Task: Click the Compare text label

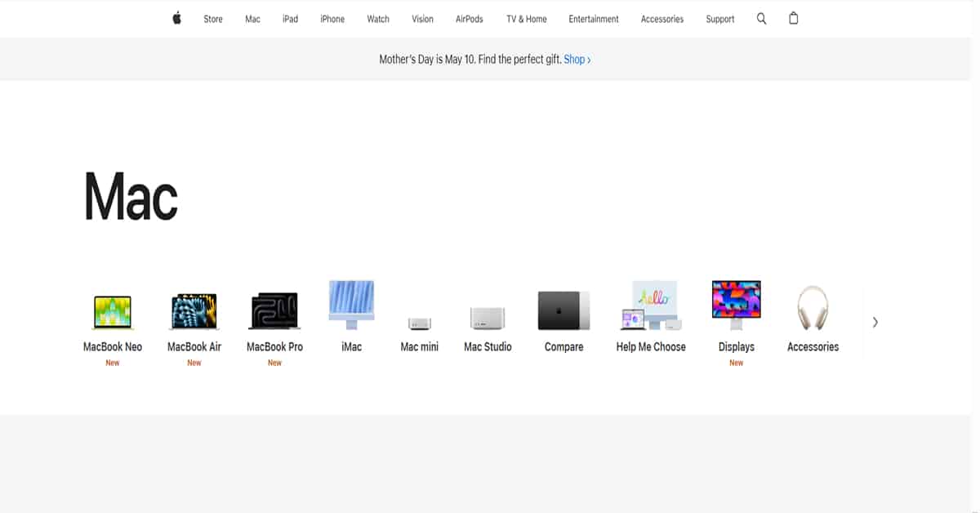Action: (563, 346)
